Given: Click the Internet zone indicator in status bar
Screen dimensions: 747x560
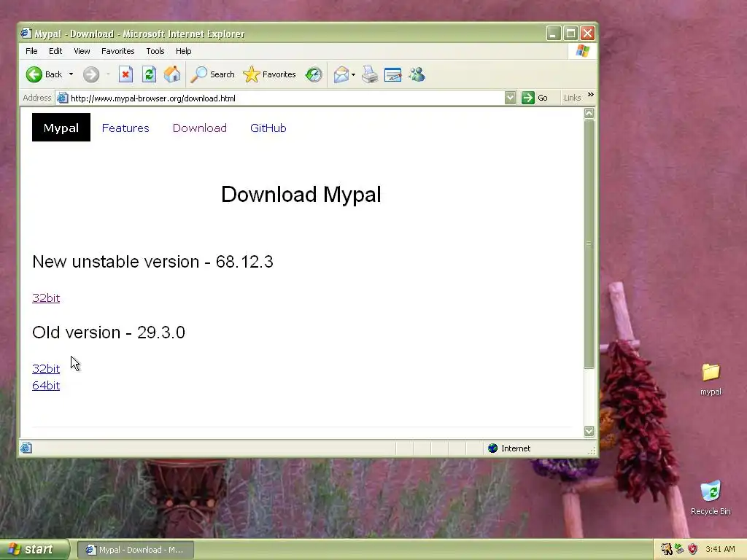Looking at the screenshot, I should click(x=508, y=448).
